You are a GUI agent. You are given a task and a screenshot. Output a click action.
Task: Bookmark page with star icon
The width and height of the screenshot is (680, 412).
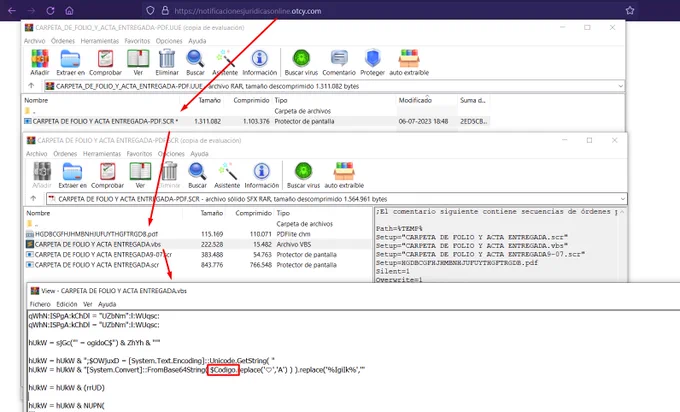pos(630,10)
